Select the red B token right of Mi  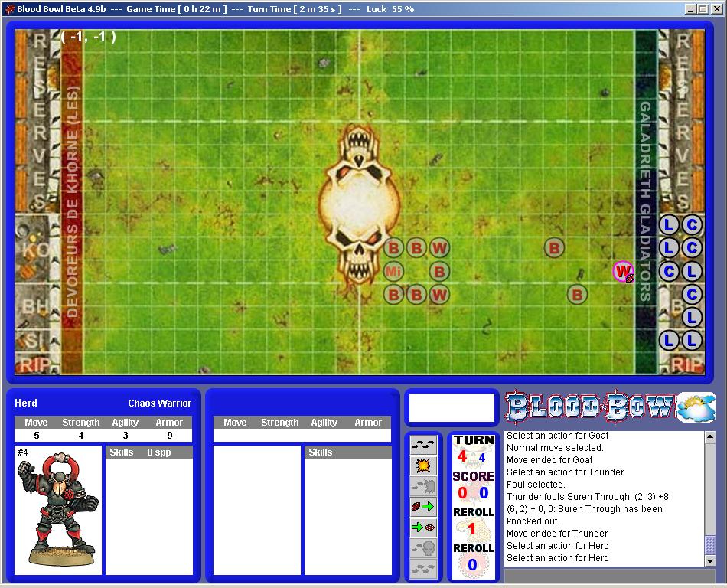pyautogui.click(x=439, y=271)
